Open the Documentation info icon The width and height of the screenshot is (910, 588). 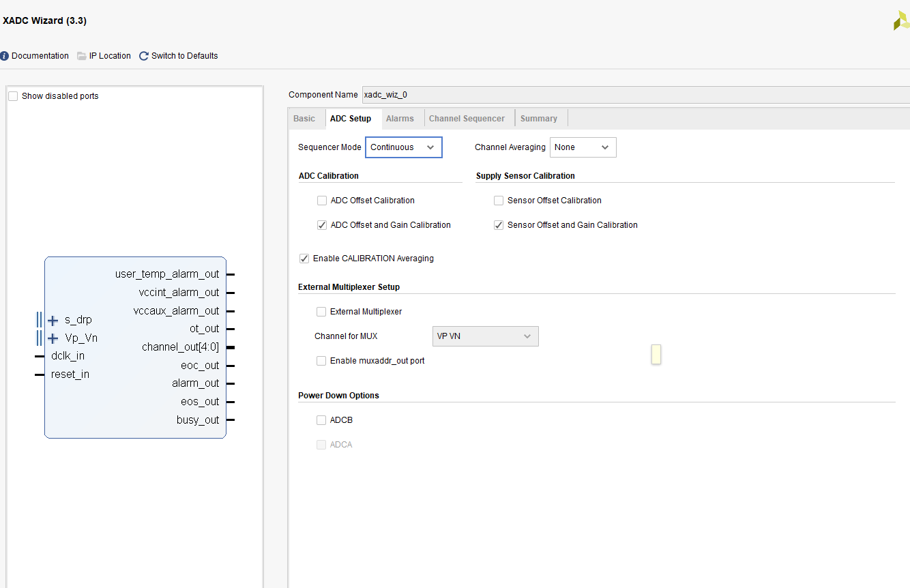(x=5, y=56)
